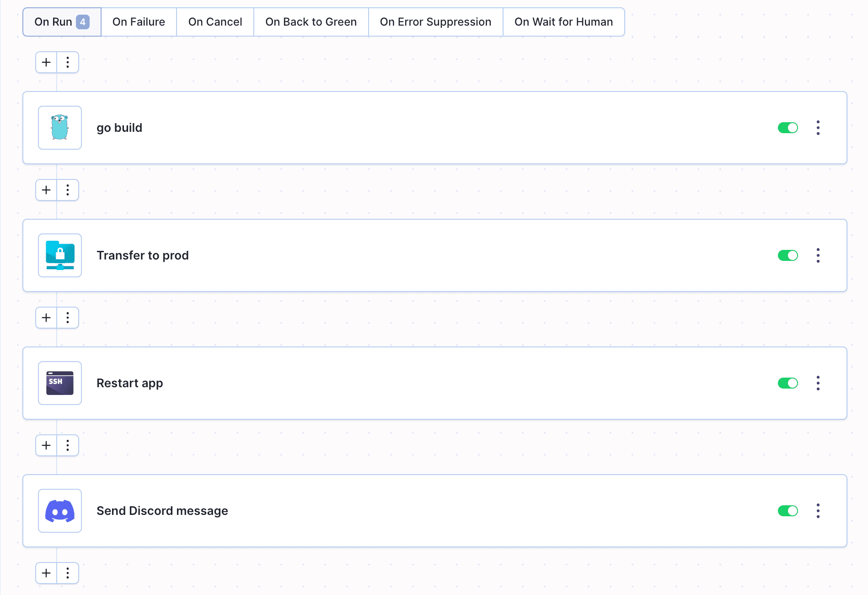Click the step count badge on On Run
This screenshot has height=595, width=868.
click(x=83, y=22)
